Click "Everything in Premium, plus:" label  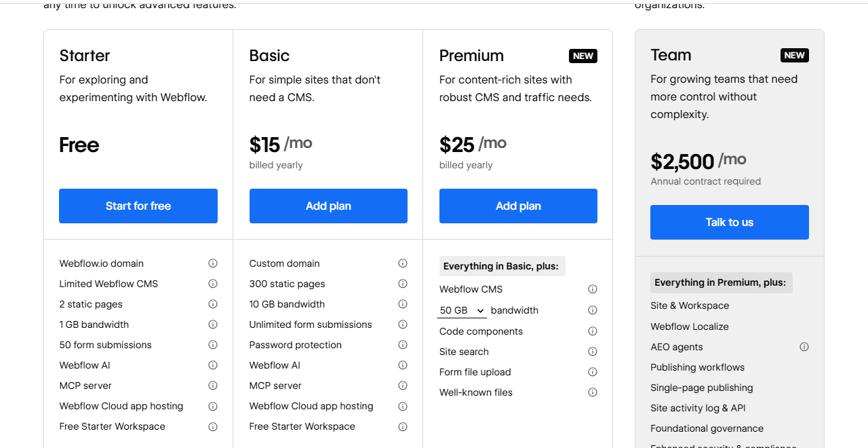pos(721,282)
